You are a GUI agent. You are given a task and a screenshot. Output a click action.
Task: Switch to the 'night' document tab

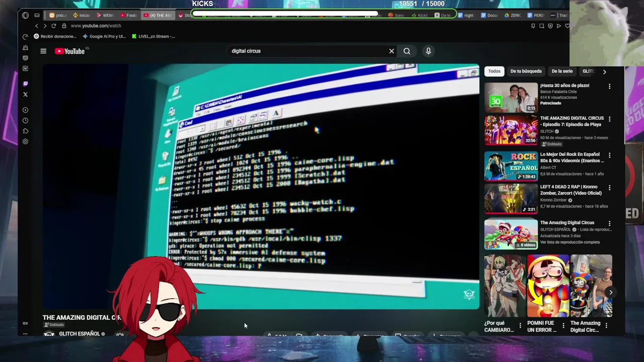(x=466, y=15)
